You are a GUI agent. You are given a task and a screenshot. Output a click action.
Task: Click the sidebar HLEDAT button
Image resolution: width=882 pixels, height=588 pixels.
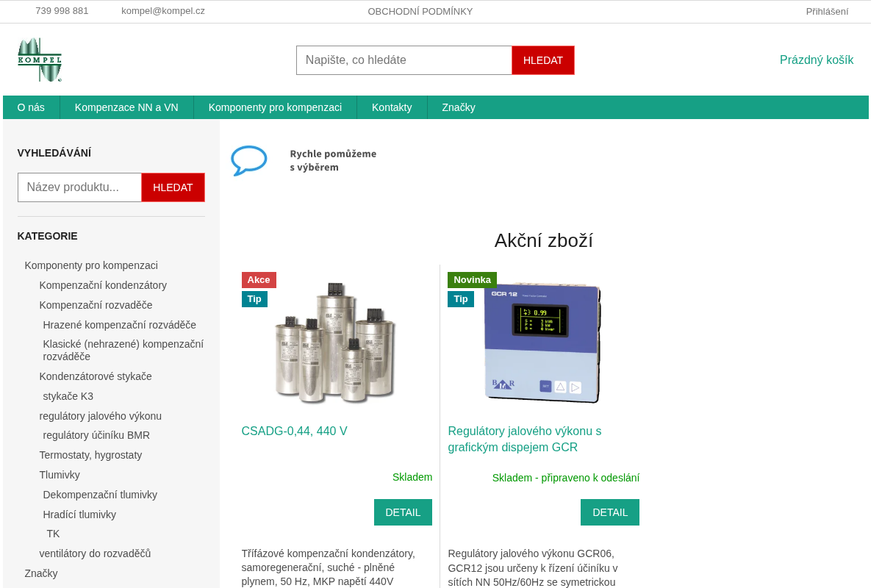point(173,187)
